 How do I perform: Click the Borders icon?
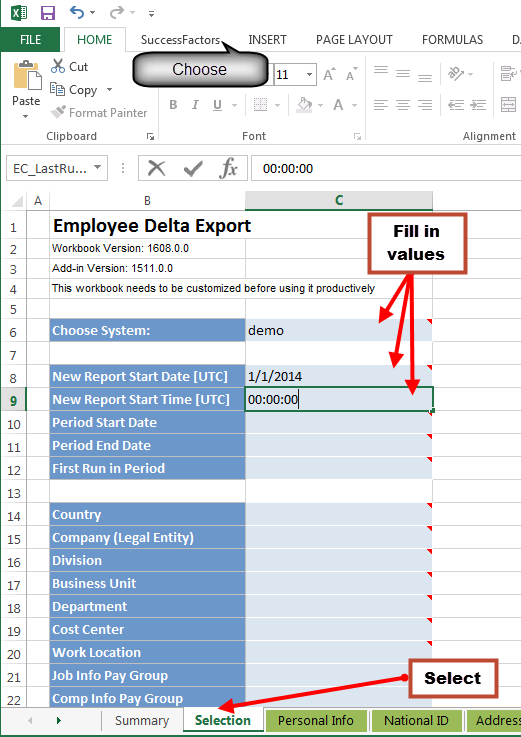tap(260, 104)
